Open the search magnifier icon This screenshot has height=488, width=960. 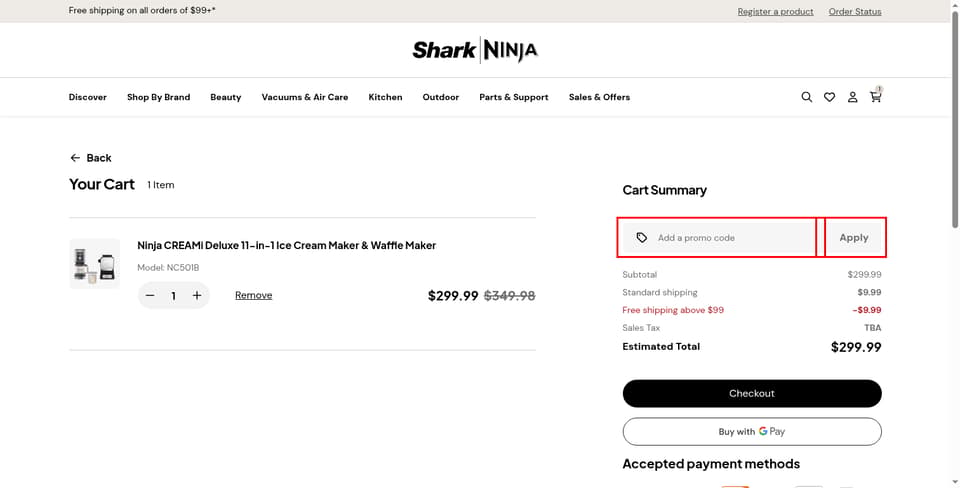pyautogui.click(x=806, y=97)
